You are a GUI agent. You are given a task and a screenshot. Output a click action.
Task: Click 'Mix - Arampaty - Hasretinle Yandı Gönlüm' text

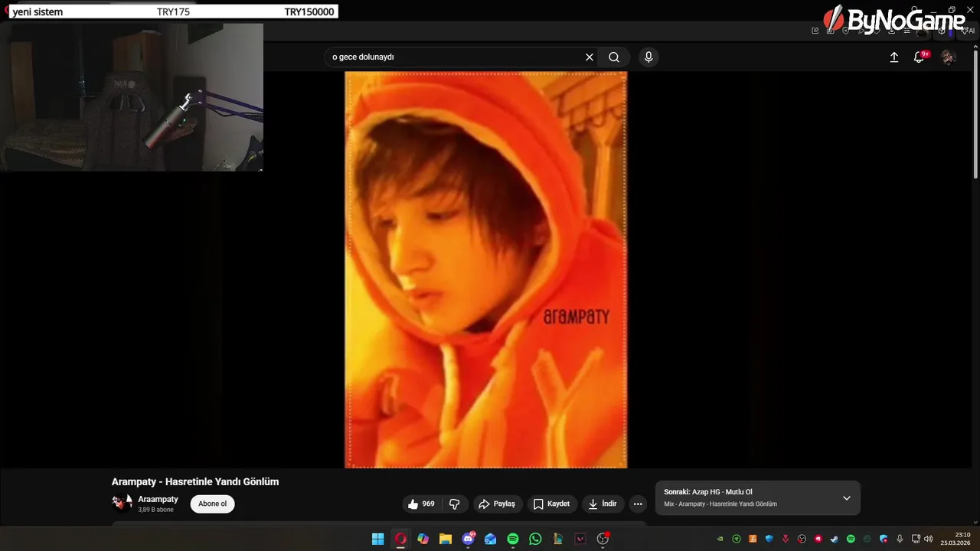[x=720, y=504]
